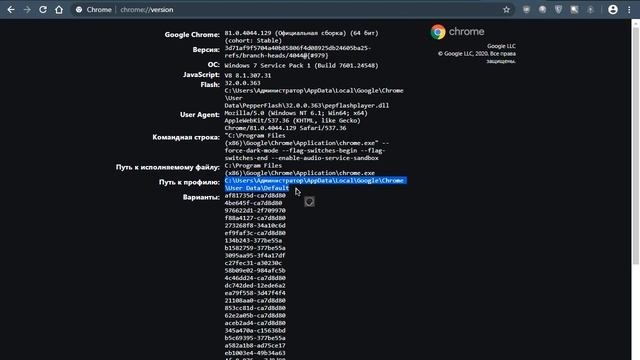
Task: Click the 'Data\PepperFlash\32.0.0.363\pepflashplayer.dll' line
Action: [x=307, y=105]
